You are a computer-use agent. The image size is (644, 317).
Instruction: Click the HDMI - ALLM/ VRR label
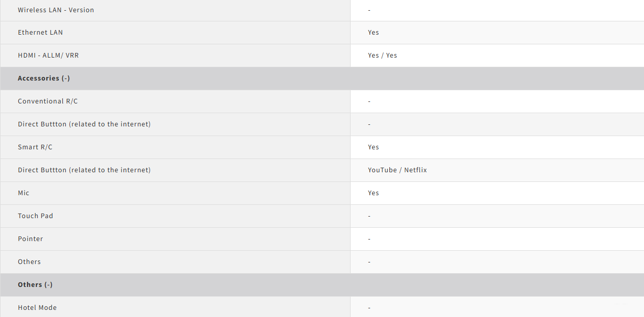click(x=48, y=56)
